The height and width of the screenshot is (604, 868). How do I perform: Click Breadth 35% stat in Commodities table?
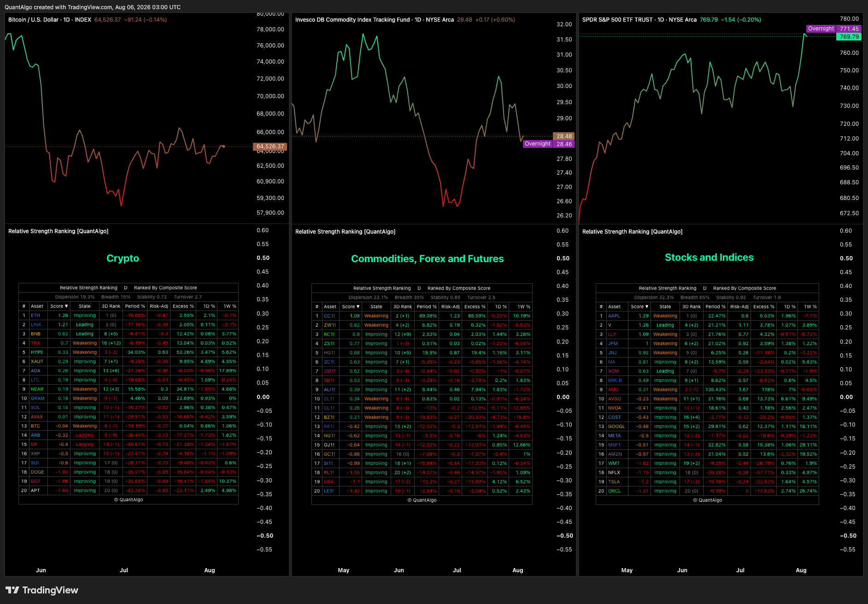point(409,298)
